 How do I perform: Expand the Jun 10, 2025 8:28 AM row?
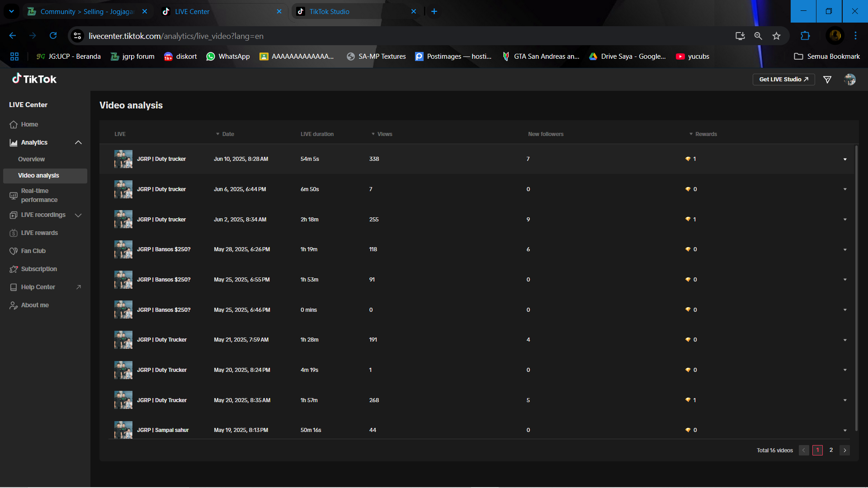tap(845, 160)
